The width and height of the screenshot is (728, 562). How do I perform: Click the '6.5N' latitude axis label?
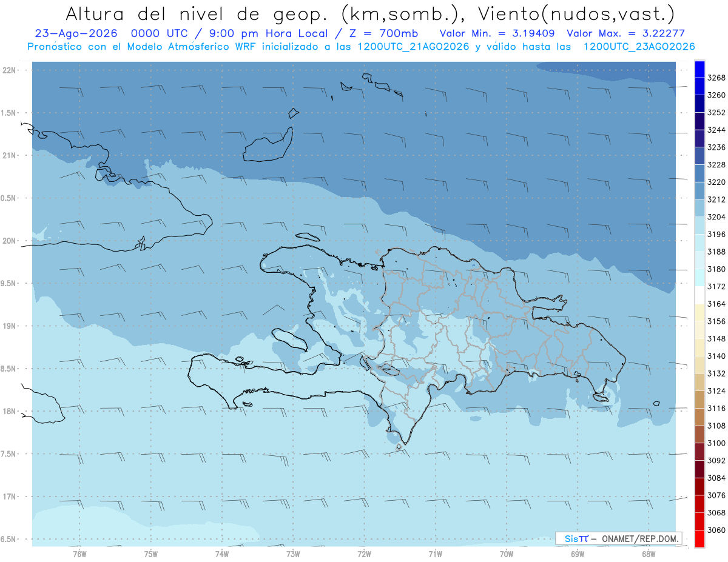8,539
